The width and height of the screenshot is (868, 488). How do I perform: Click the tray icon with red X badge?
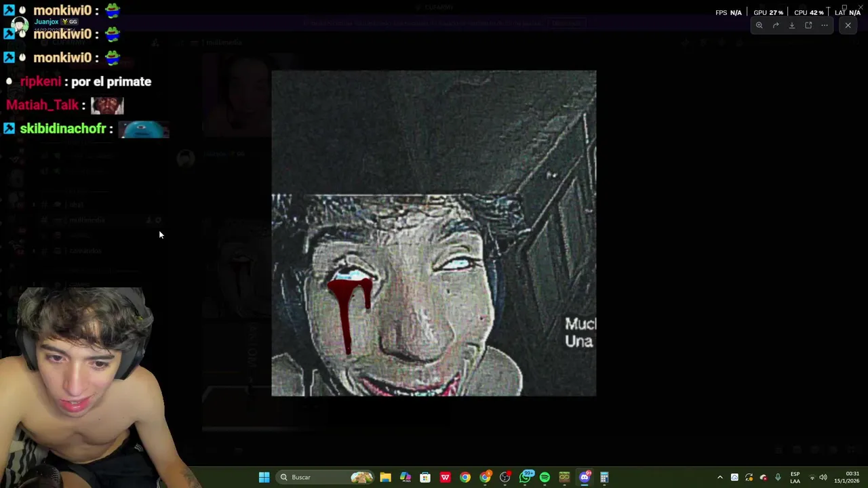point(764,477)
